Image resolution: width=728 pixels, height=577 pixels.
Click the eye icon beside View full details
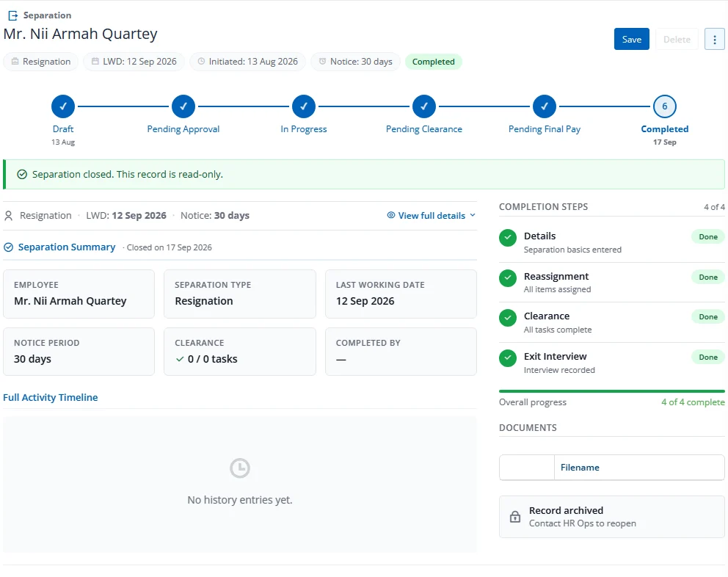coord(391,215)
